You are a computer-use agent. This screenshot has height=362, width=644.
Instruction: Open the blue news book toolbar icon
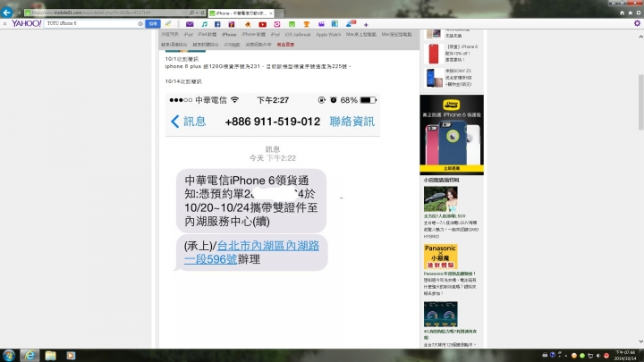pyautogui.click(x=335, y=24)
